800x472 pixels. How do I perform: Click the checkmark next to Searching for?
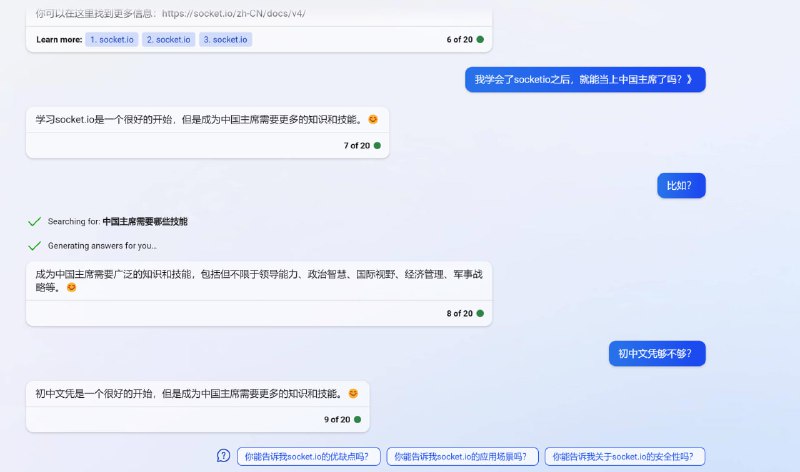tap(35, 221)
